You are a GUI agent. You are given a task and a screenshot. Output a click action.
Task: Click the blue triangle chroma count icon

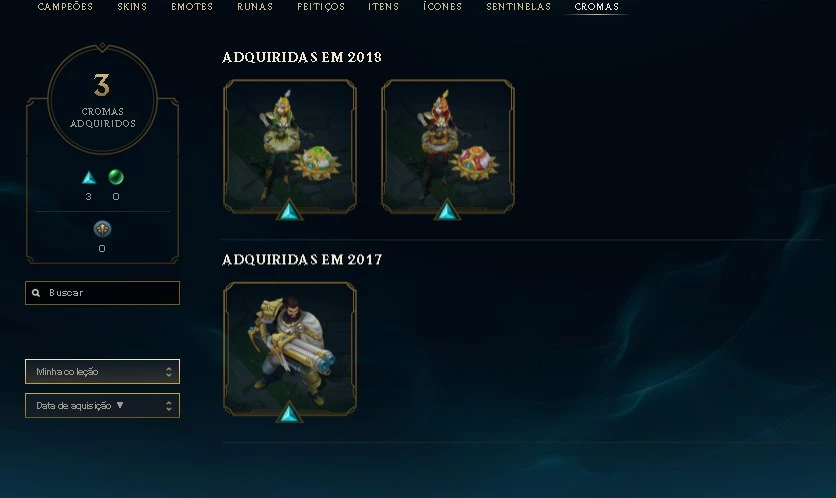click(89, 178)
